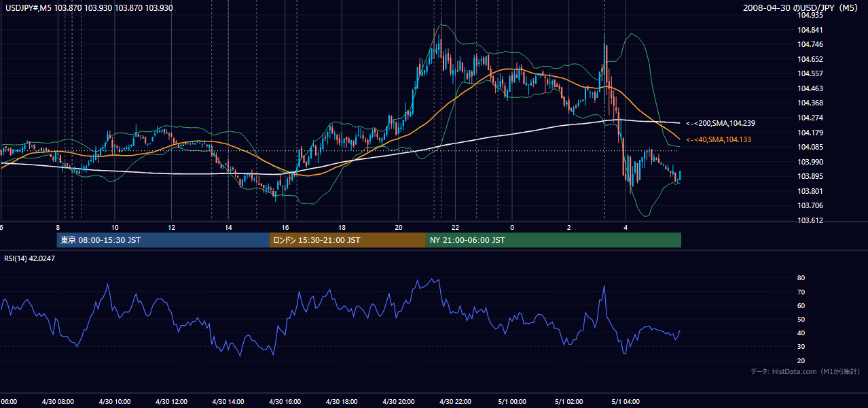Click hour label 12 under price chart
Viewport: 868px width, 408px height.
coord(171,227)
